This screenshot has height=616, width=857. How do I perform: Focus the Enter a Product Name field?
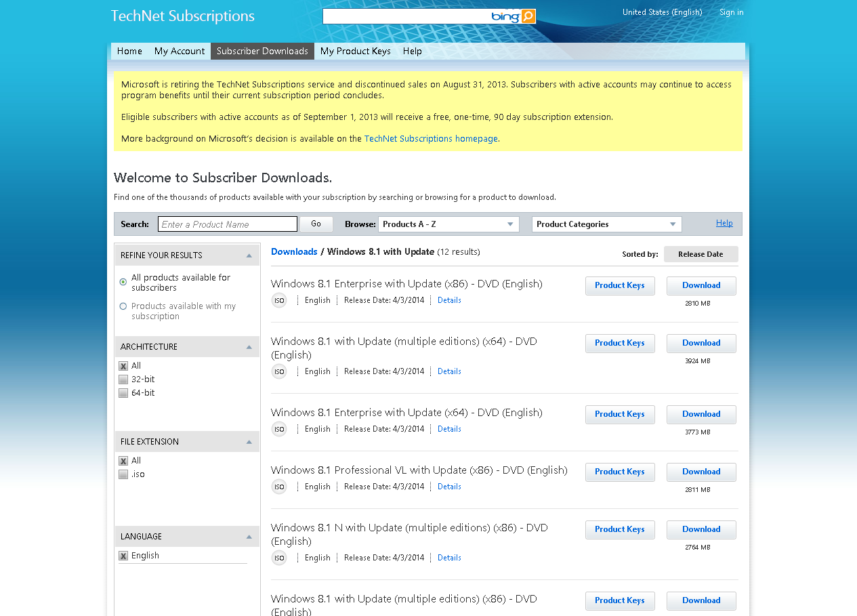(228, 224)
